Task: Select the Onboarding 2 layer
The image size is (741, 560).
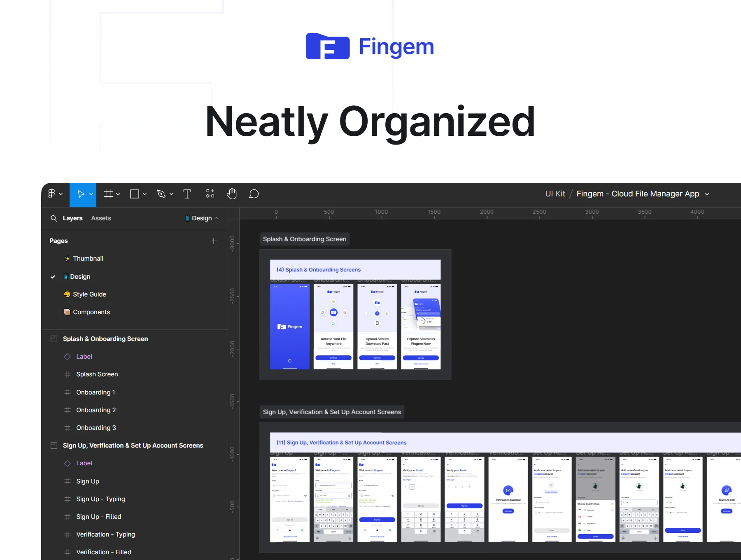Action: click(96, 410)
